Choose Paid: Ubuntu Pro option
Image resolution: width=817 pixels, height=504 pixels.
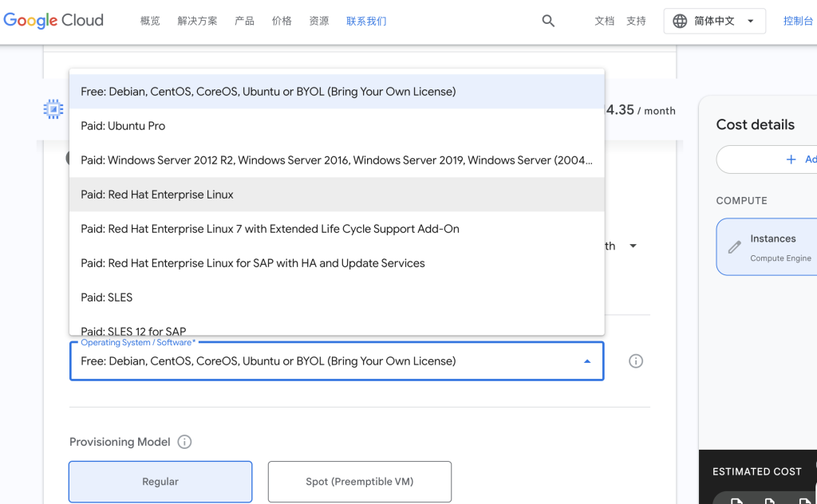click(337, 126)
